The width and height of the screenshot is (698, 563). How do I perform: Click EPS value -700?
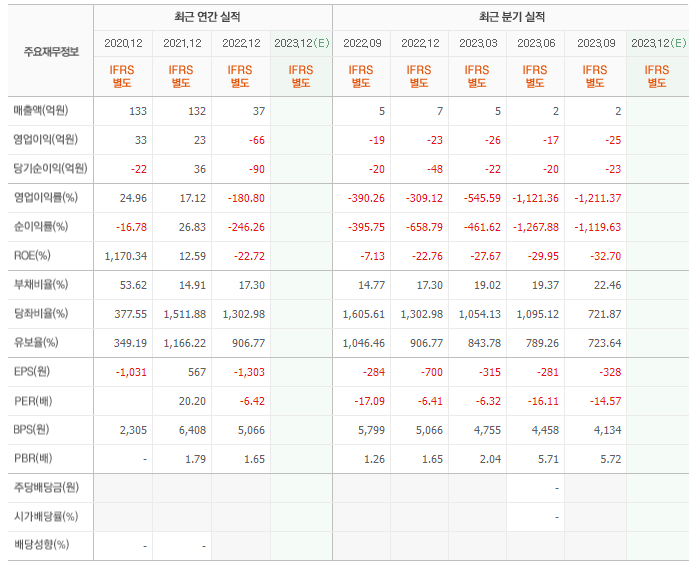pyautogui.click(x=431, y=372)
